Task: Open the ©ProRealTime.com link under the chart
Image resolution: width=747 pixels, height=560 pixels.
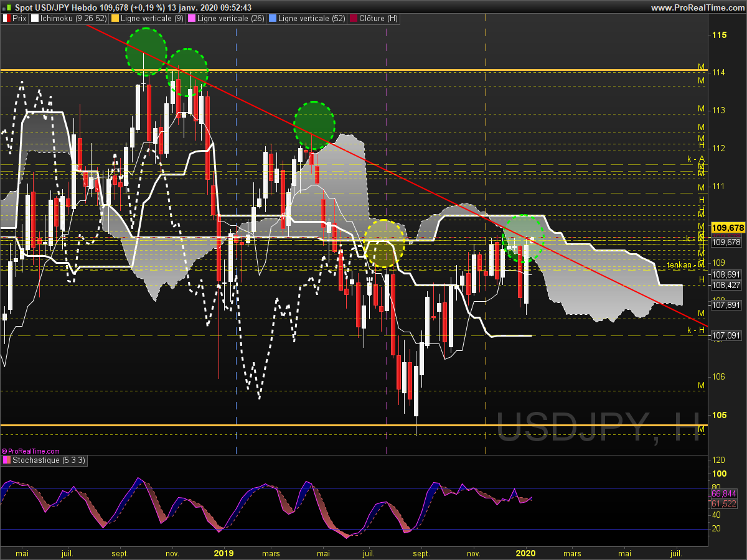Action: [31, 451]
